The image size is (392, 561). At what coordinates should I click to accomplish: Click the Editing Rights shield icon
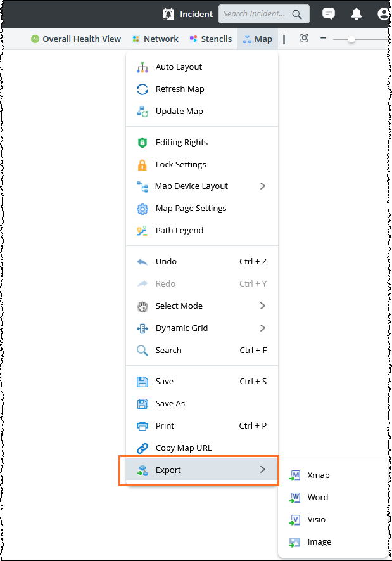click(x=142, y=143)
